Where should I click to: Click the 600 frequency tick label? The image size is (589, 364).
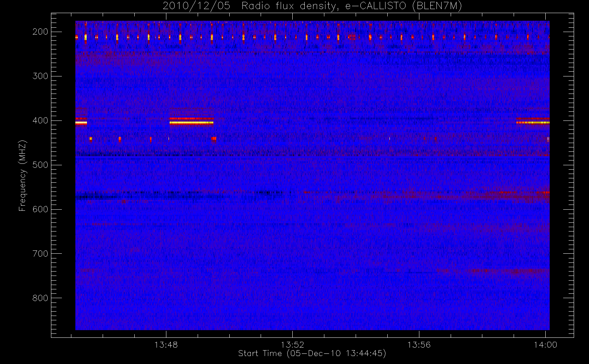pyautogui.click(x=40, y=209)
